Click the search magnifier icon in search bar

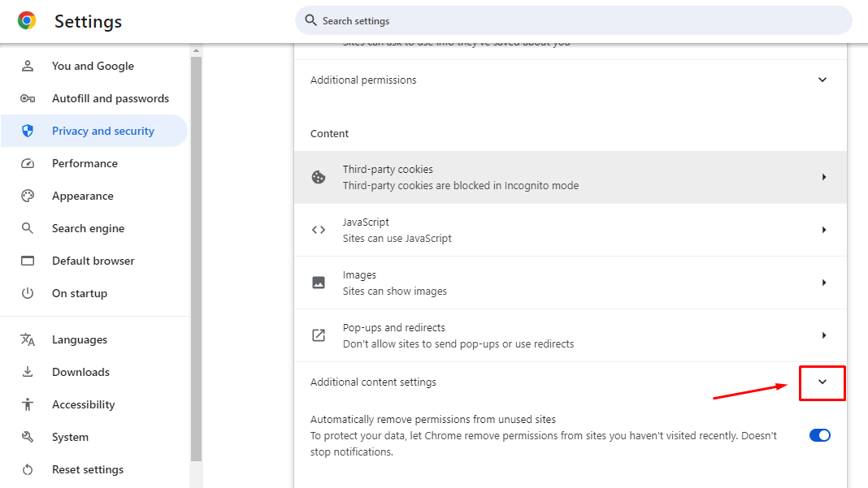[311, 20]
